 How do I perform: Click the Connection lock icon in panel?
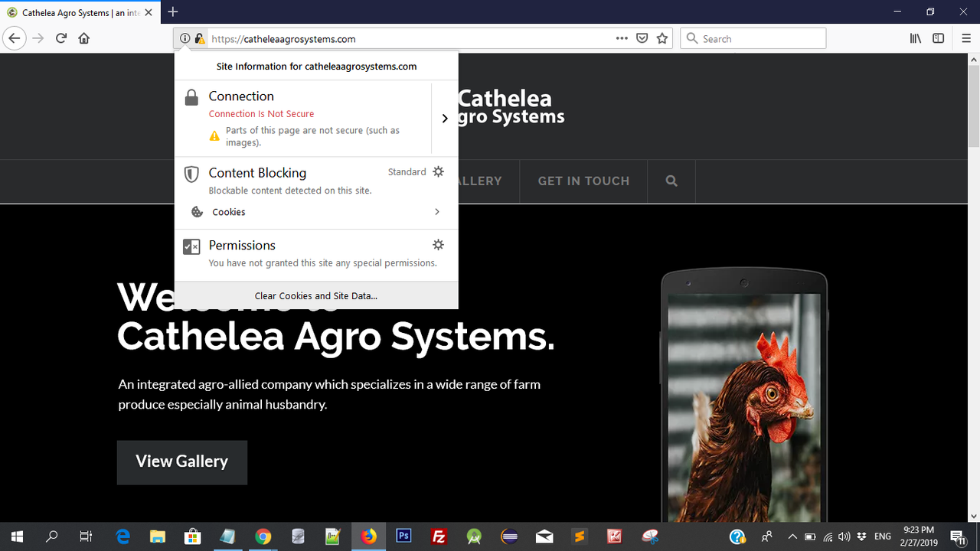(x=191, y=97)
